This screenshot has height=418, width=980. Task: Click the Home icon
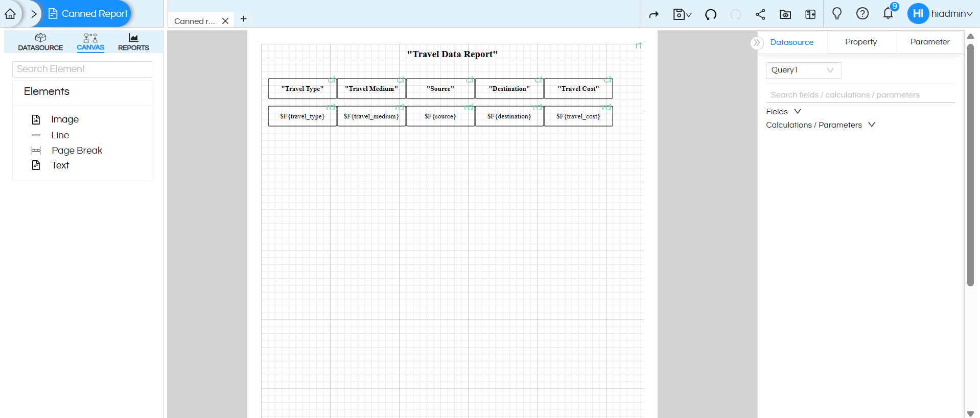[x=10, y=14]
